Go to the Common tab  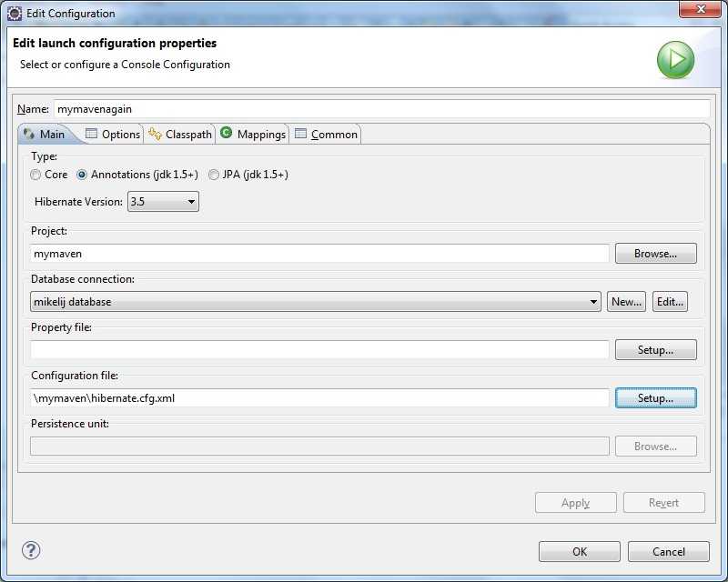[326, 134]
